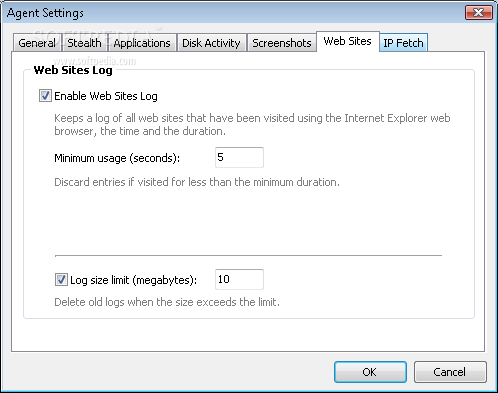Image resolution: width=498 pixels, height=393 pixels.
Task: Click the Log size limit (megabytes) label
Action: click(x=133, y=280)
